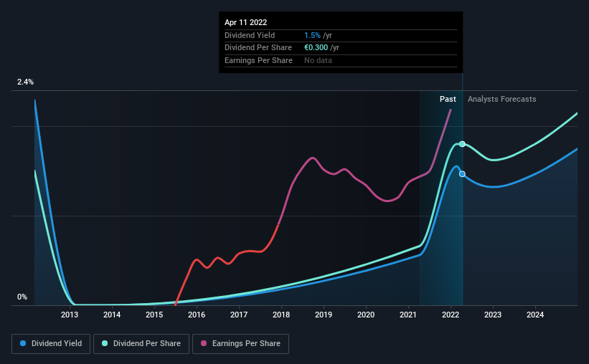This screenshot has width=589, height=364.
Task: Click 'Dividend Per Share' row label in tooltip
Action: point(258,48)
